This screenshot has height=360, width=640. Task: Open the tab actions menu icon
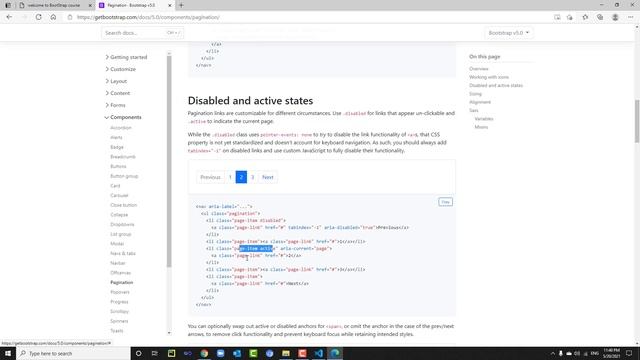point(8,5)
